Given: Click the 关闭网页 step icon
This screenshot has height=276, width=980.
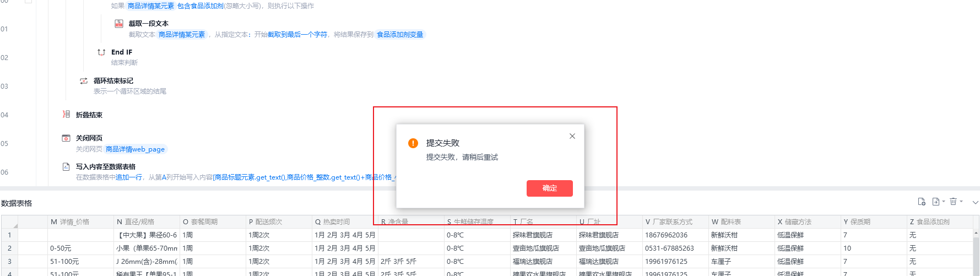Looking at the screenshot, I should 66,138.
